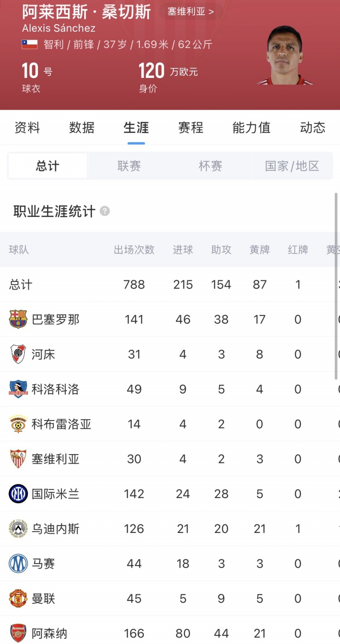Open the 塞维利亚 row in career table
Screen dimensions: 340x644
coord(170,459)
